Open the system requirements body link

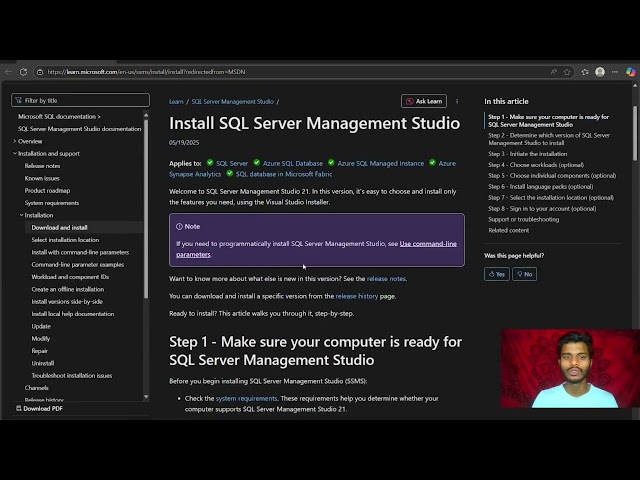click(247, 398)
